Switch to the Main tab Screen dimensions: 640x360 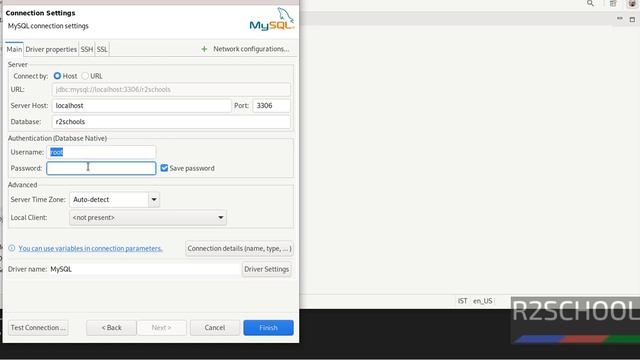pyautogui.click(x=14, y=49)
